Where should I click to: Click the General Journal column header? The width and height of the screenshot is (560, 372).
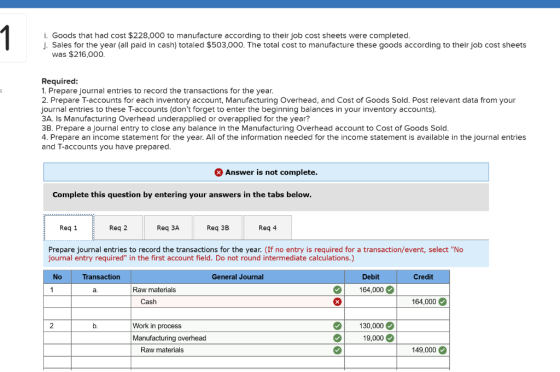point(238,277)
